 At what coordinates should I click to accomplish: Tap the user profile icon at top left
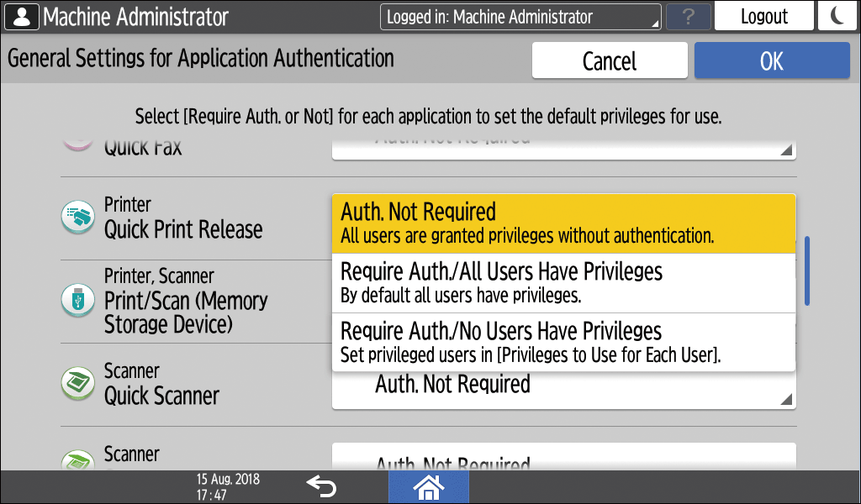pos(20,17)
